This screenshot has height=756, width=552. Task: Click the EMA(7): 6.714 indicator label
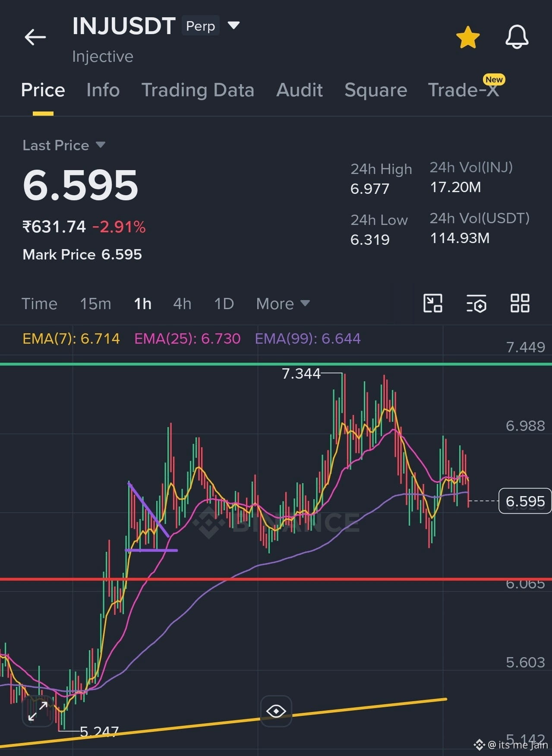point(71,339)
